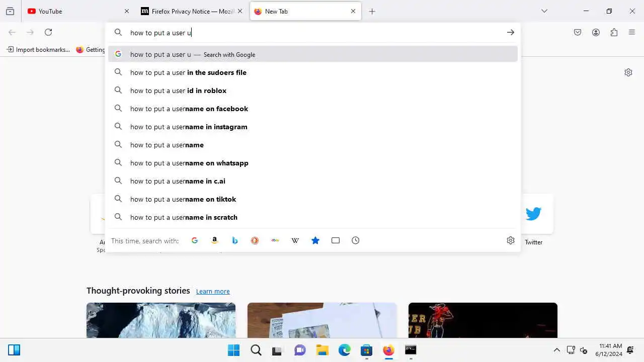Screen dimensions: 644x362
Task: Close the YouTube tab
Action: pos(127,11)
